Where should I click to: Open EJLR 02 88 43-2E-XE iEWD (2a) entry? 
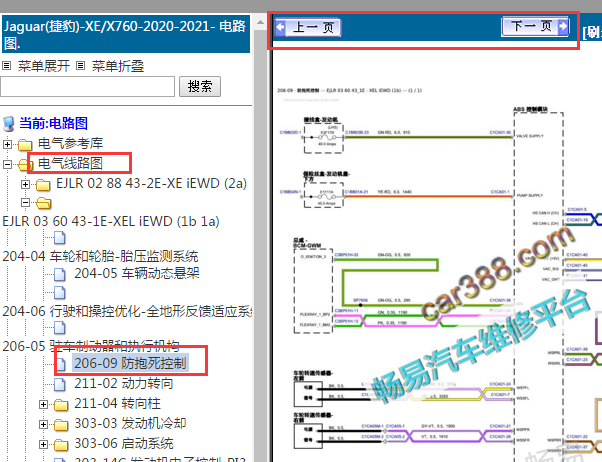[151, 183]
